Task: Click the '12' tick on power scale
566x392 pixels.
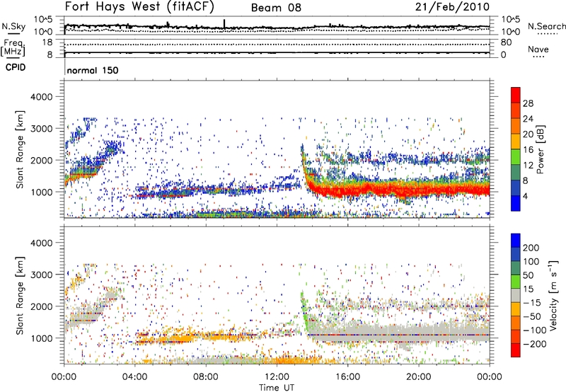Action: tap(528, 166)
